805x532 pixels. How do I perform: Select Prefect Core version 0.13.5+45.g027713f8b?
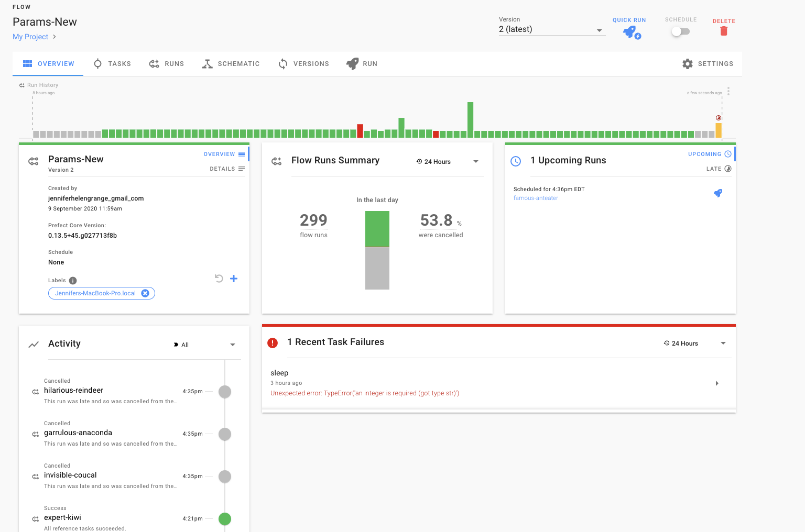click(x=82, y=236)
